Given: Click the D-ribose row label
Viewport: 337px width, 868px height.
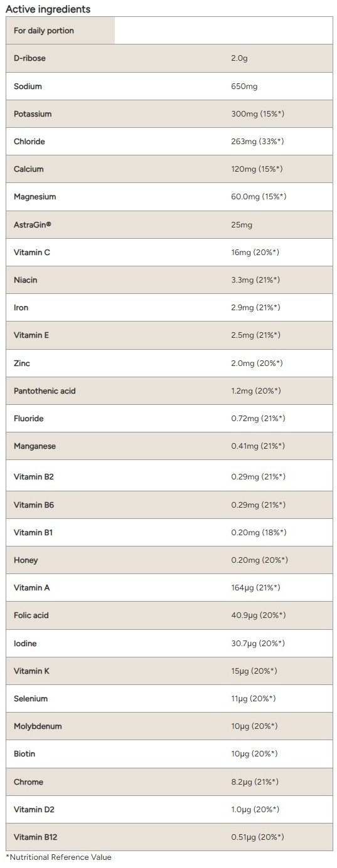Looking at the screenshot, I should coord(29,58).
